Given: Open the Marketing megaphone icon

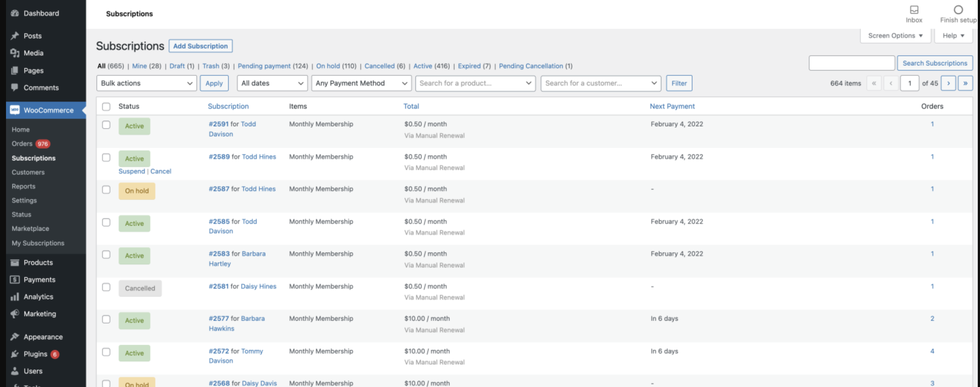Looking at the screenshot, I should 15,314.
